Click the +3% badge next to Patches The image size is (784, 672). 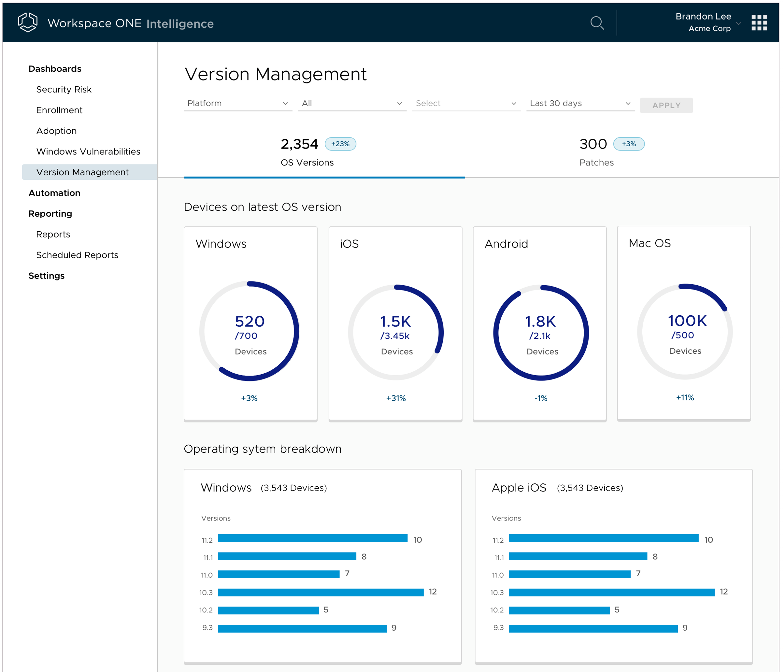(x=629, y=144)
